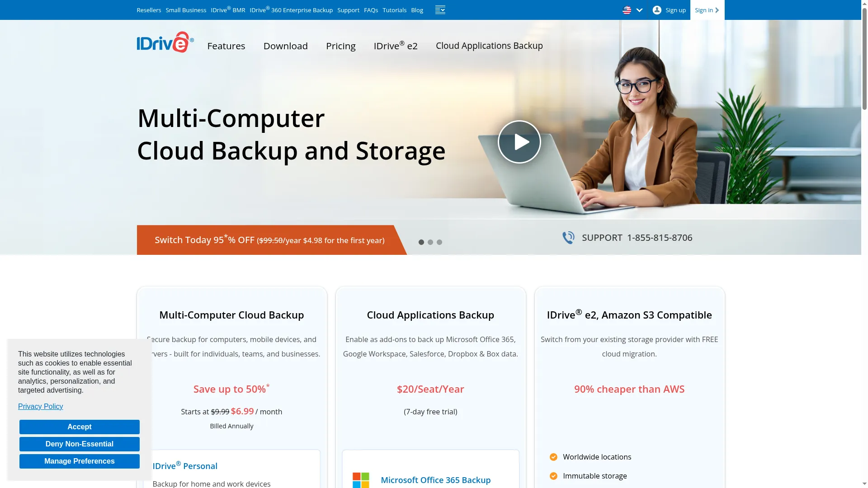Click the Sign up link
This screenshot has width=868, height=488.
[675, 10]
